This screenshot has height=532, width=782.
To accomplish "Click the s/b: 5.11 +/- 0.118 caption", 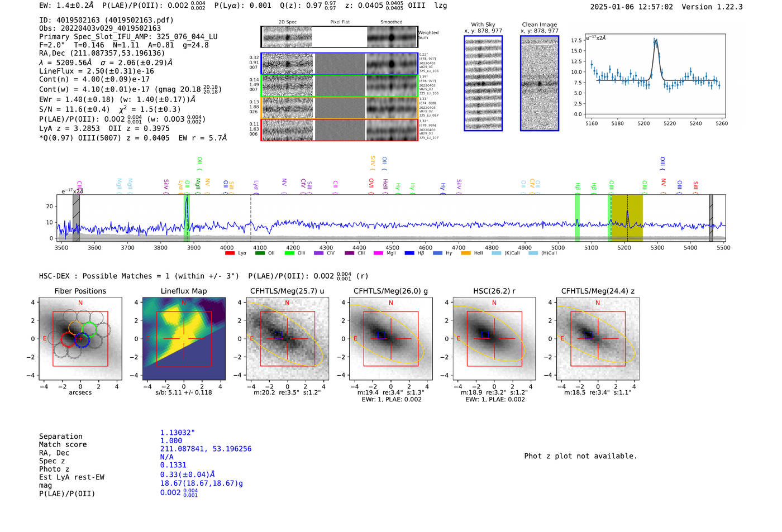I will coord(184,392).
